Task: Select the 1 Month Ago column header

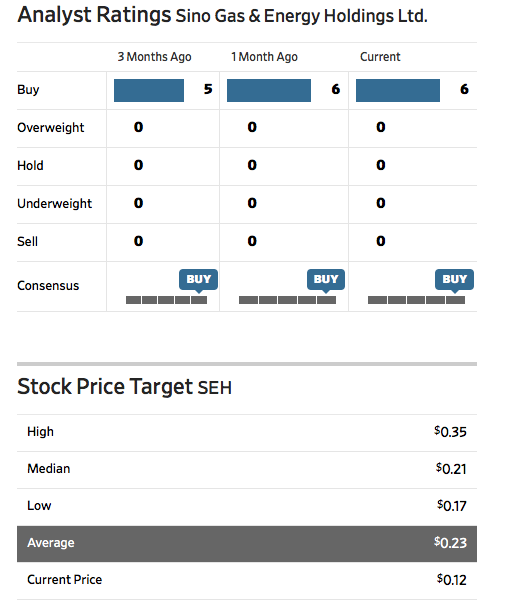Action: [x=264, y=57]
